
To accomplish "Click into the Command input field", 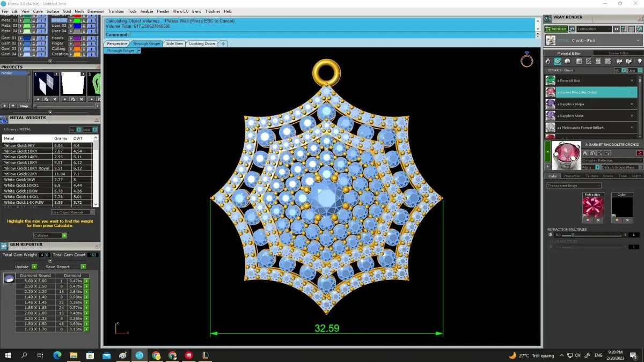I will (x=332, y=35).
